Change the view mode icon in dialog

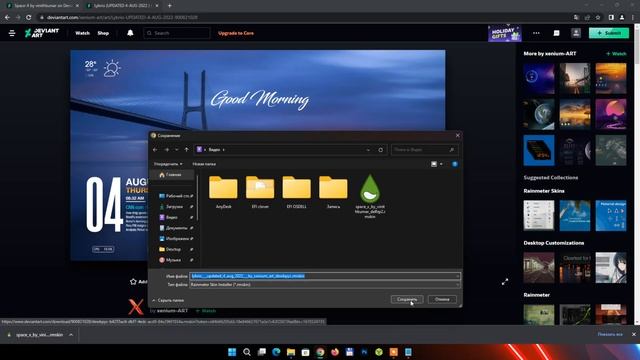click(x=434, y=164)
